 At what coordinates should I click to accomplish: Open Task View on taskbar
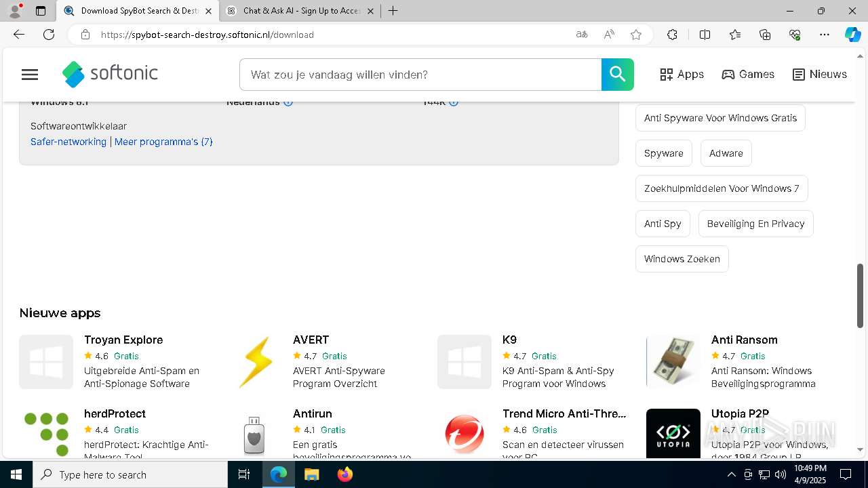(244, 474)
